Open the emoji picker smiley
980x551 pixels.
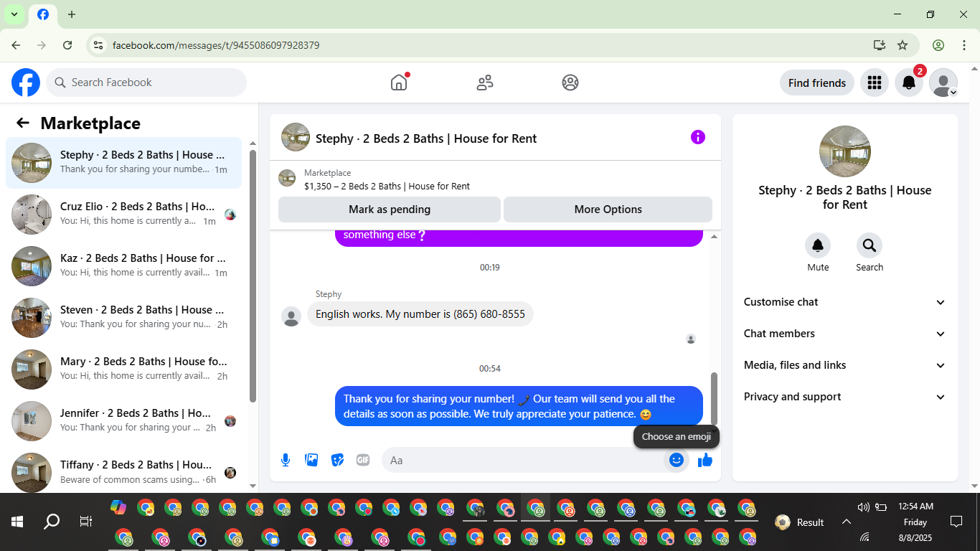coord(676,460)
